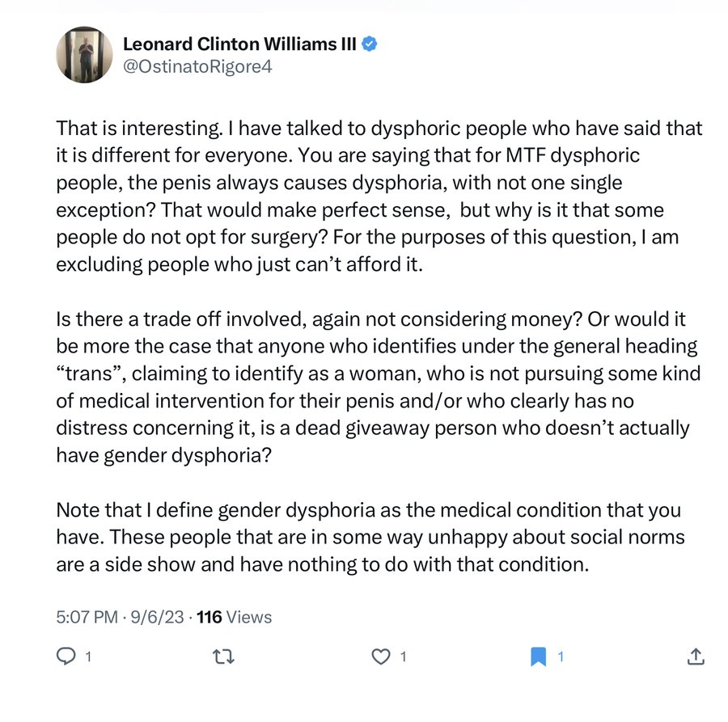Image resolution: width=728 pixels, height=722 pixels.
Task: Click the paragraph starting 'Is there a trade off'
Action: 379,387
